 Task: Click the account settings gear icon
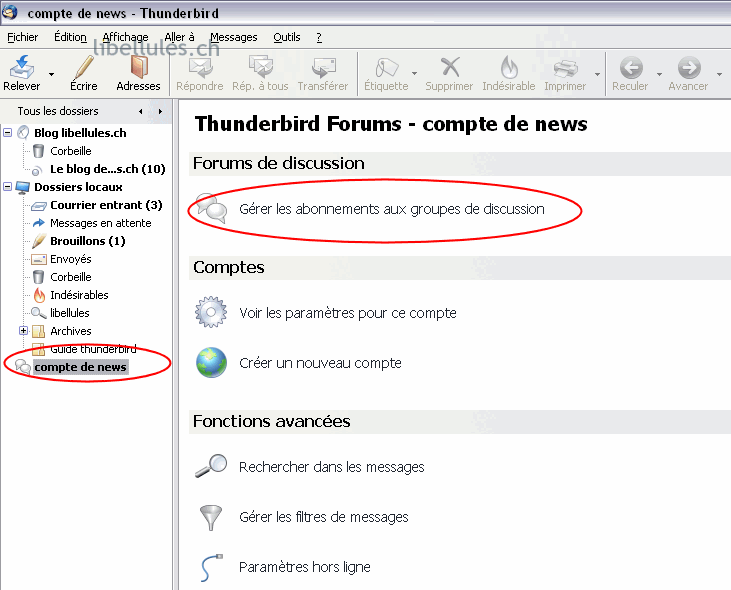point(211,312)
